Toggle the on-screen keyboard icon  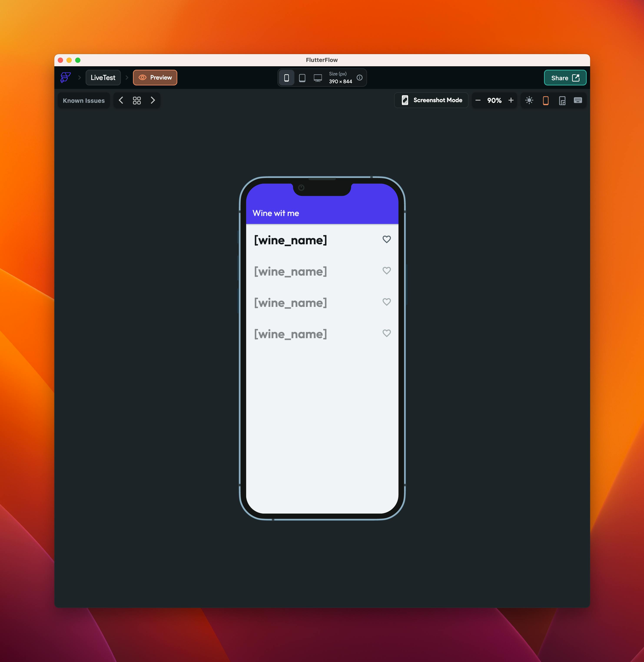pyautogui.click(x=578, y=100)
